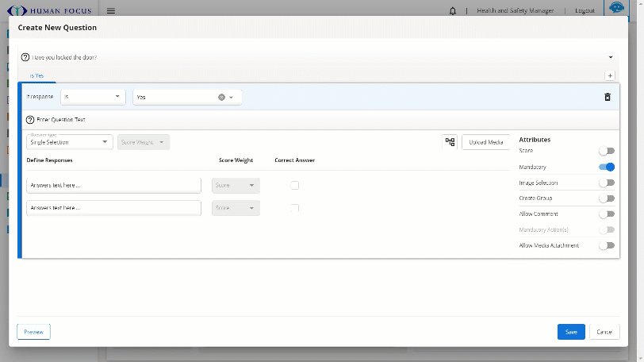
Task: Clear the 'Yes' value with x icon
Action: click(x=221, y=97)
